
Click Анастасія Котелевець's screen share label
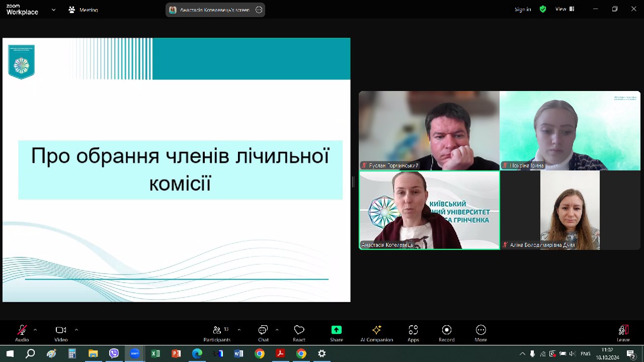215,9
